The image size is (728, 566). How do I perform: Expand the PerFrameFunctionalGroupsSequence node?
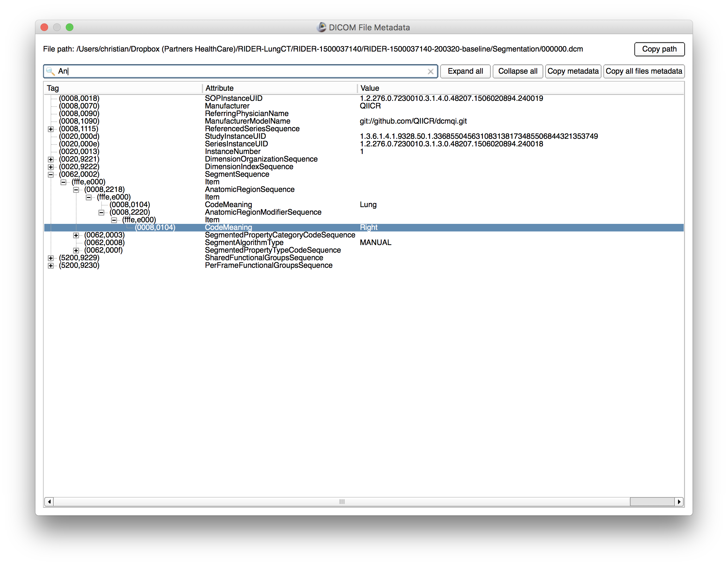click(x=51, y=265)
